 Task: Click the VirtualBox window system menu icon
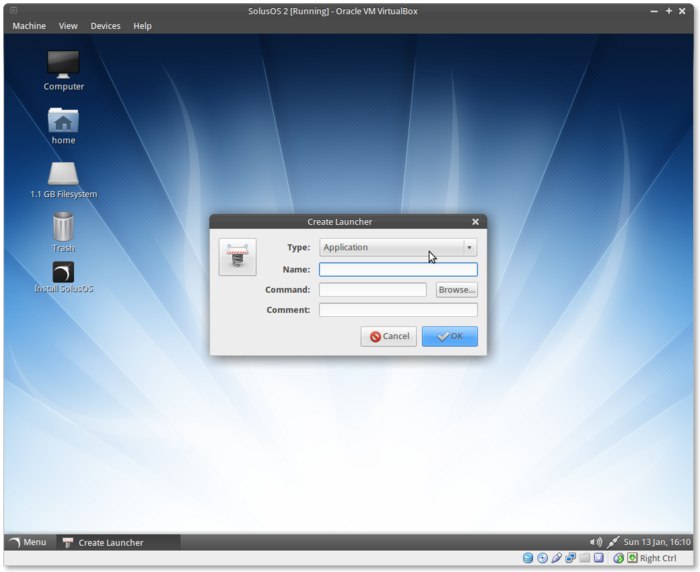[x=13, y=10]
